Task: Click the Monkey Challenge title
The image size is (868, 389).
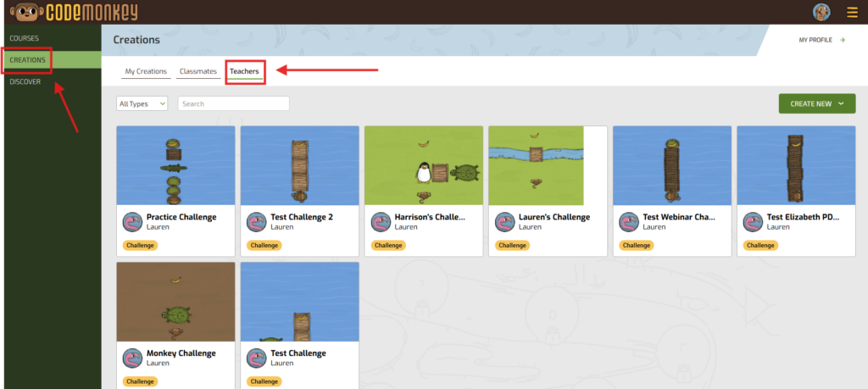Action: coord(181,353)
